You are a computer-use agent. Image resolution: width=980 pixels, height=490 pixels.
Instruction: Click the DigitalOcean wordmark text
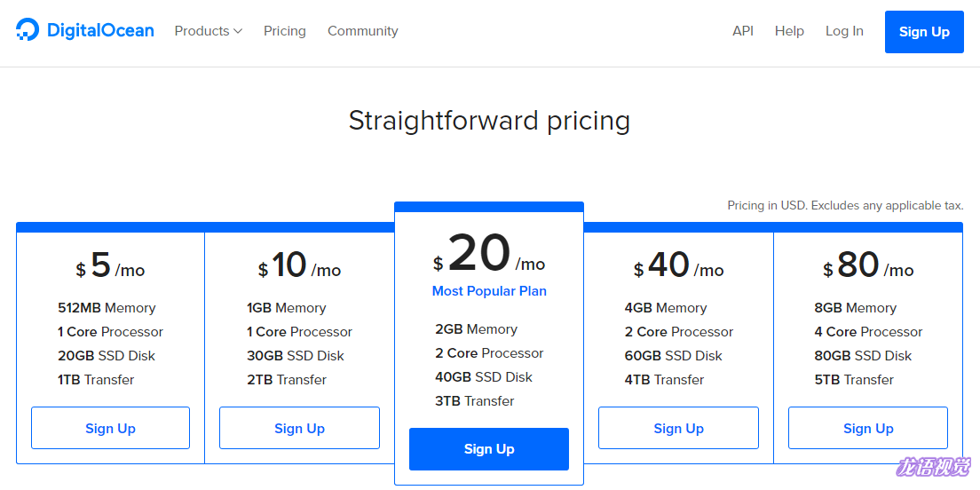point(100,30)
